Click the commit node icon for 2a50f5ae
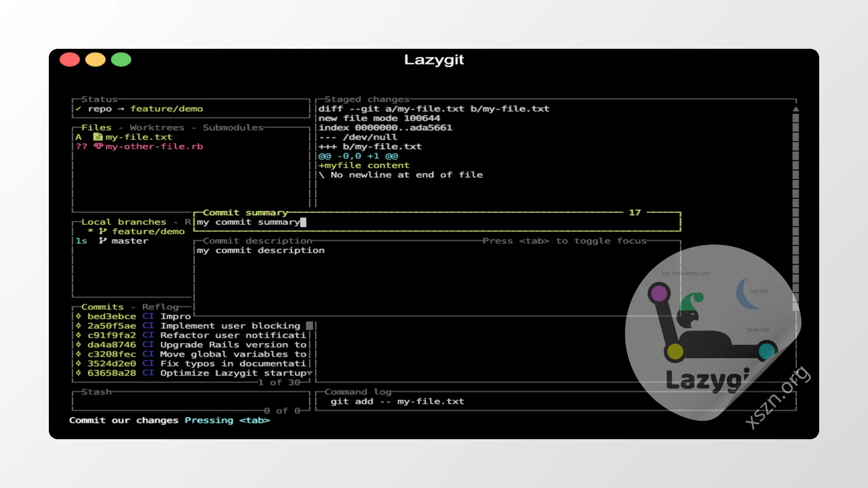 click(x=78, y=326)
